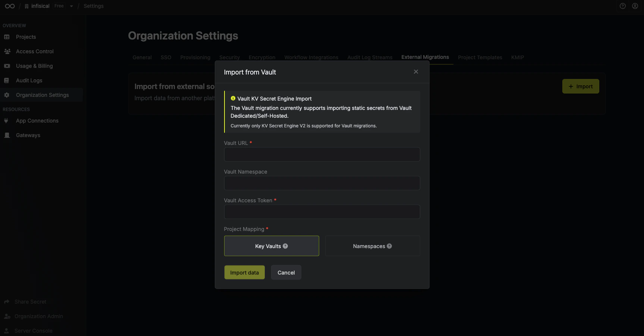This screenshot has height=336, width=644.
Task: Close the Import from Vault dialog
Action: (x=416, y=72)
